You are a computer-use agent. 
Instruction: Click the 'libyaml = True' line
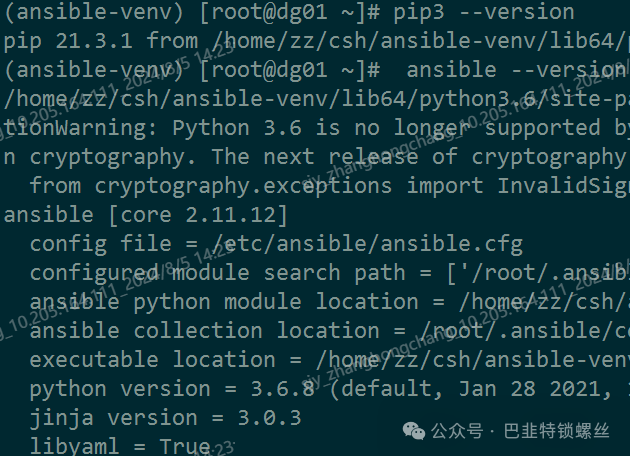click(119, 446)
